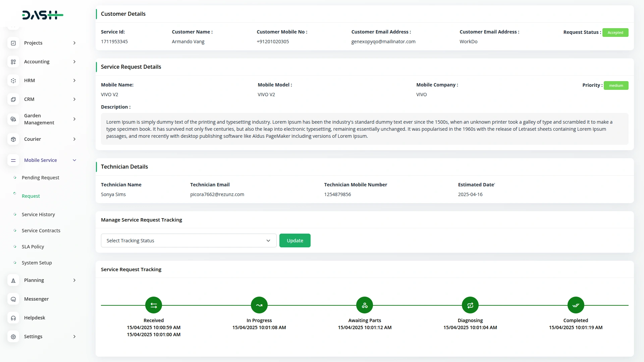Collapse the Mobile Service menu chevron
The height and width of the screenshot is (362, 644).
[74, 160]
